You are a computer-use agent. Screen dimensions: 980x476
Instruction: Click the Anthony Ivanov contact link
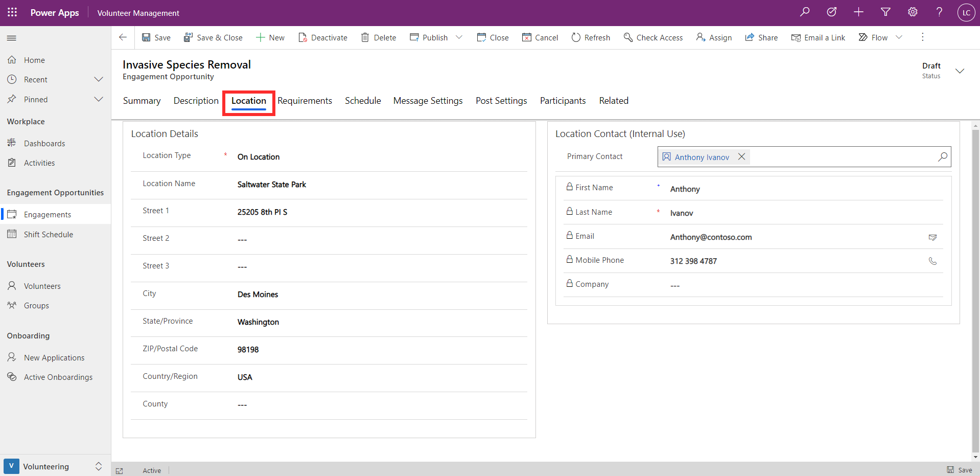[x=702, y=157]
